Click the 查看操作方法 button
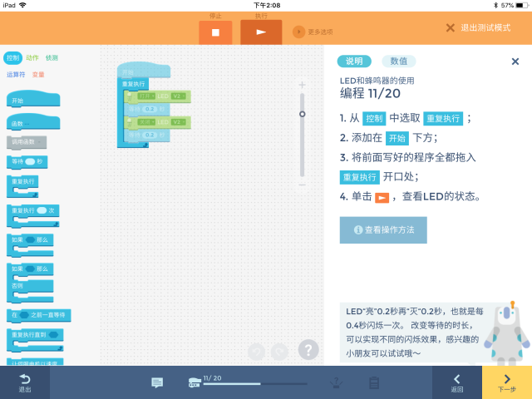532x399 pixels. point(383,229)
